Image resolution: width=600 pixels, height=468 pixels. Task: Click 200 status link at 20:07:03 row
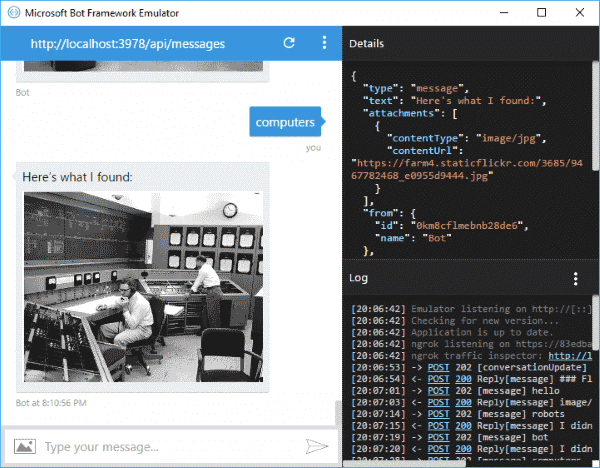(463, 402)
